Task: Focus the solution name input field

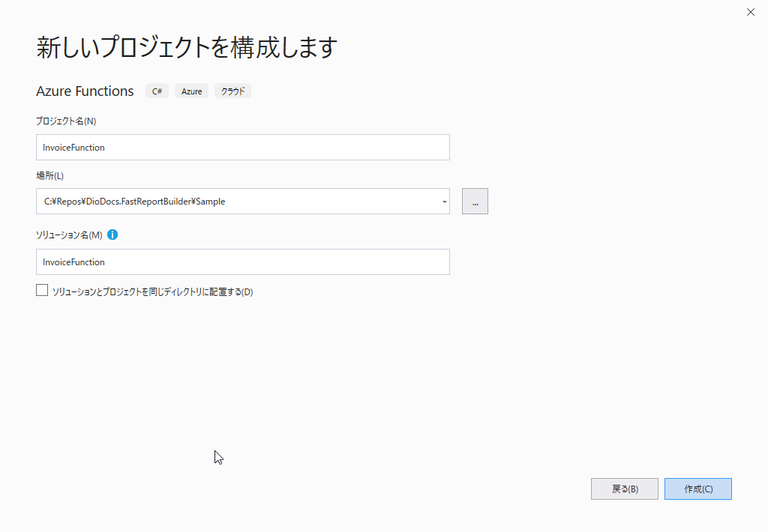Action: pos(243,262)
